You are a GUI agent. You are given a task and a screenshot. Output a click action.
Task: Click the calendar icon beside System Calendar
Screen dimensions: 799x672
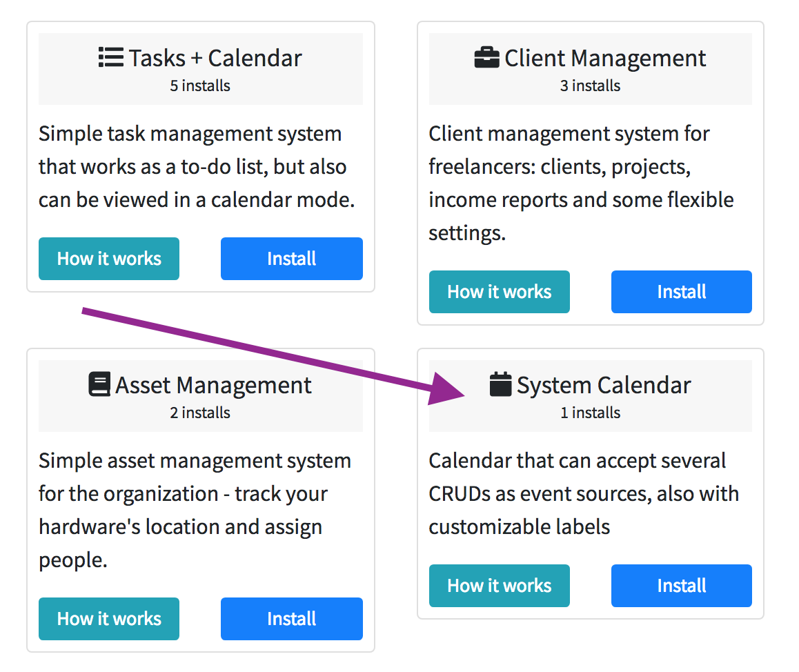tap(500, 384)
